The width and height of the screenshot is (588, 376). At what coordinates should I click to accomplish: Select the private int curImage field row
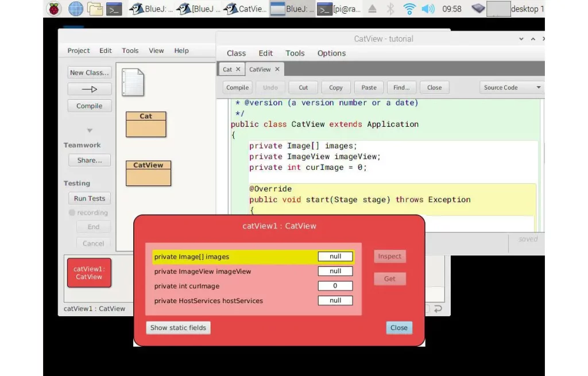coord(253,286)
